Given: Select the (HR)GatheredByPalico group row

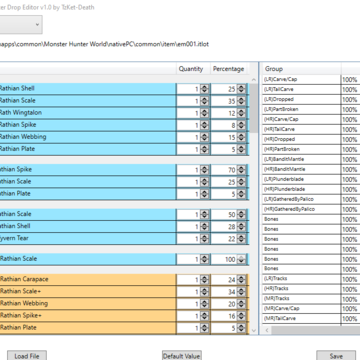Looking at the screenshot, I should [301, 209].
